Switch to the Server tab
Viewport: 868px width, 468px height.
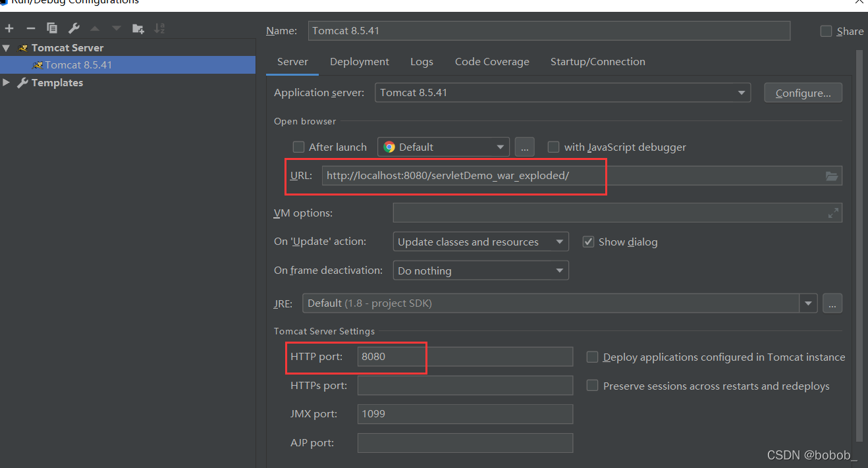point(292,62)
